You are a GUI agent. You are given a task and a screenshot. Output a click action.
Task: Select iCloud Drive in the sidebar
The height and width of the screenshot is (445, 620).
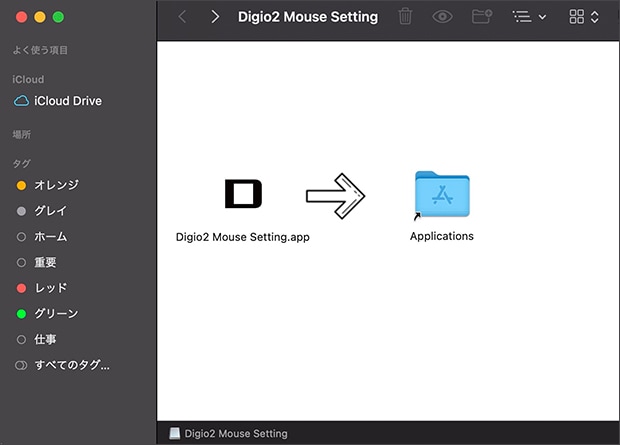tap(67, 101)
